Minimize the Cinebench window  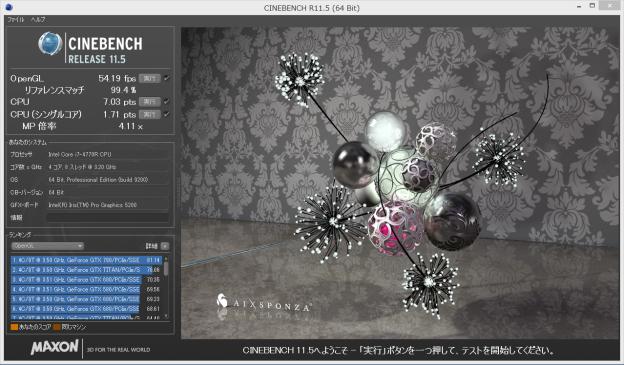pyautogui.click(x=579, y=6)
